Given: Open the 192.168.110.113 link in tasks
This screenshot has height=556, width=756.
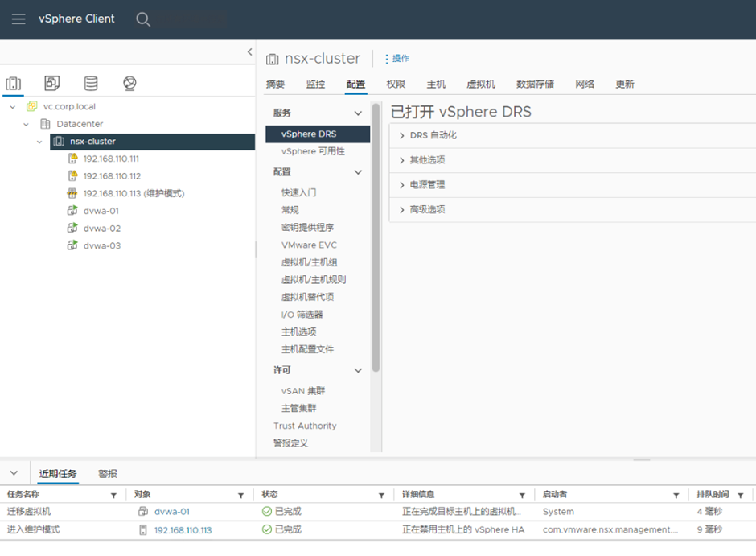Looking at the screenshot, I should (183, 530).
